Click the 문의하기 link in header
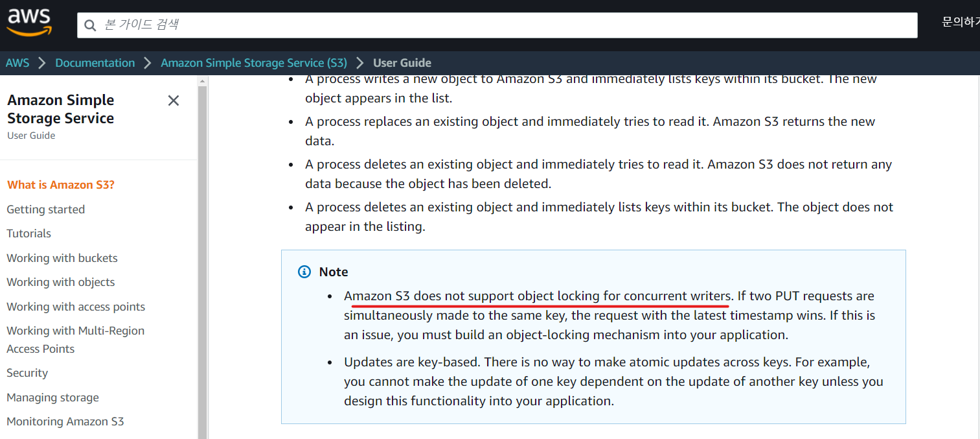Screen dimensions: 980x439 pos(961,22)
